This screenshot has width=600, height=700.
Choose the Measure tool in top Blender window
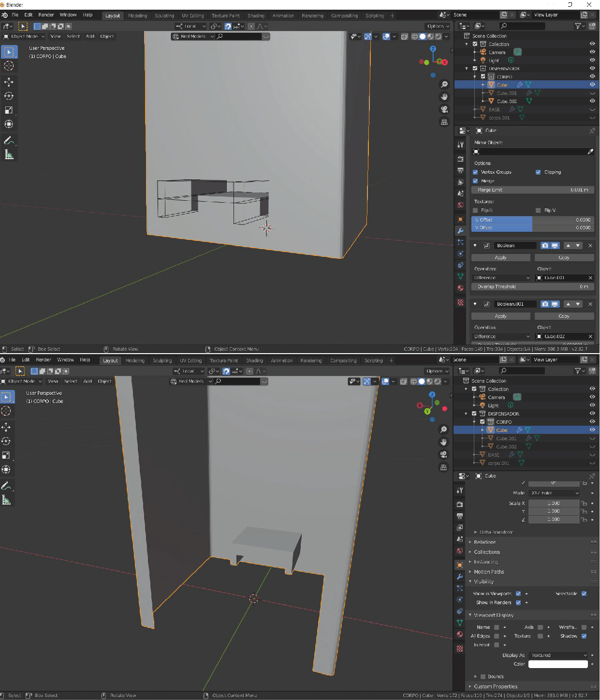pyautogui.click(x=9, y=155)
